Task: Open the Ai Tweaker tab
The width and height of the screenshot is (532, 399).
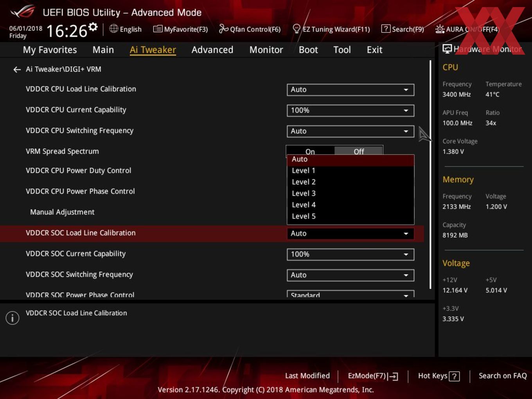Action: tap(153, 50)
